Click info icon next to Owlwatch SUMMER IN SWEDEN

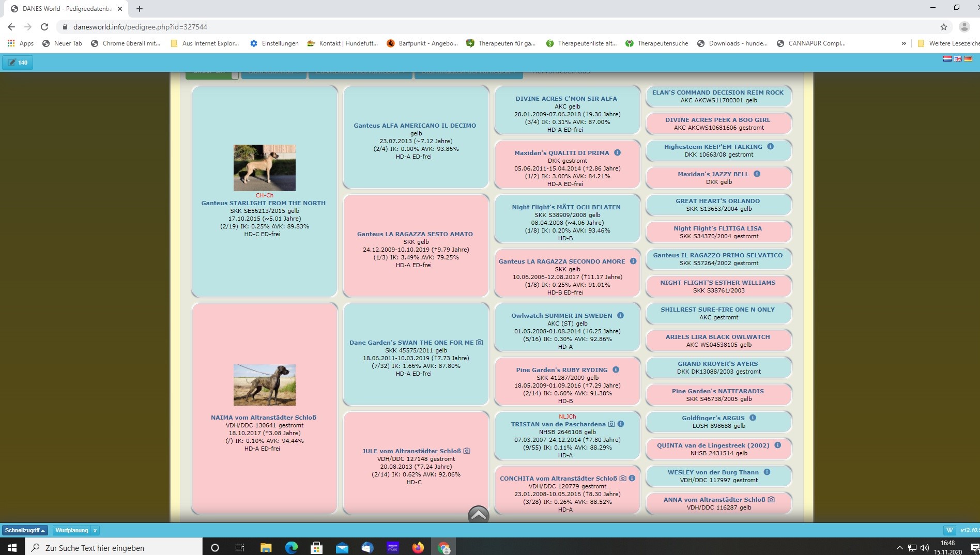tap(620, 315)
